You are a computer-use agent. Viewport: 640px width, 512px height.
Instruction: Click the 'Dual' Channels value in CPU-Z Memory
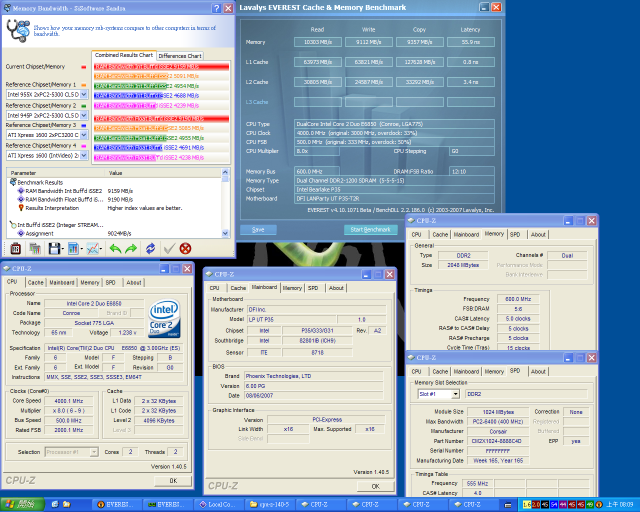pyautogui.click(x=567, y=256)
